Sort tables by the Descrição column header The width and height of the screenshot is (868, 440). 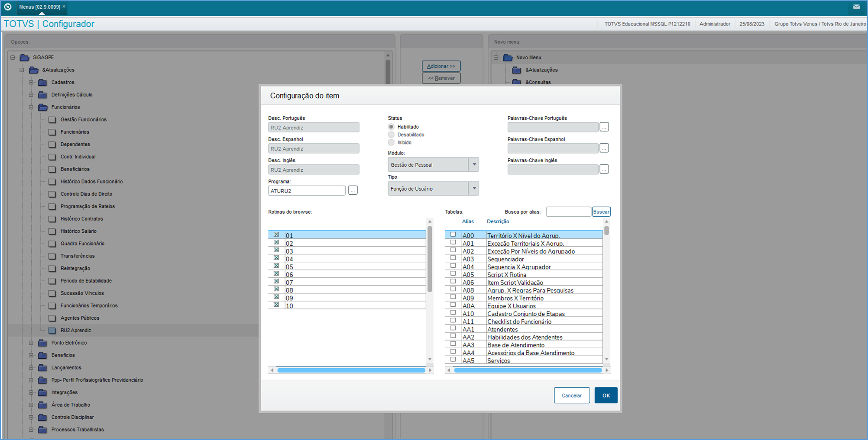tap(498, 222)
